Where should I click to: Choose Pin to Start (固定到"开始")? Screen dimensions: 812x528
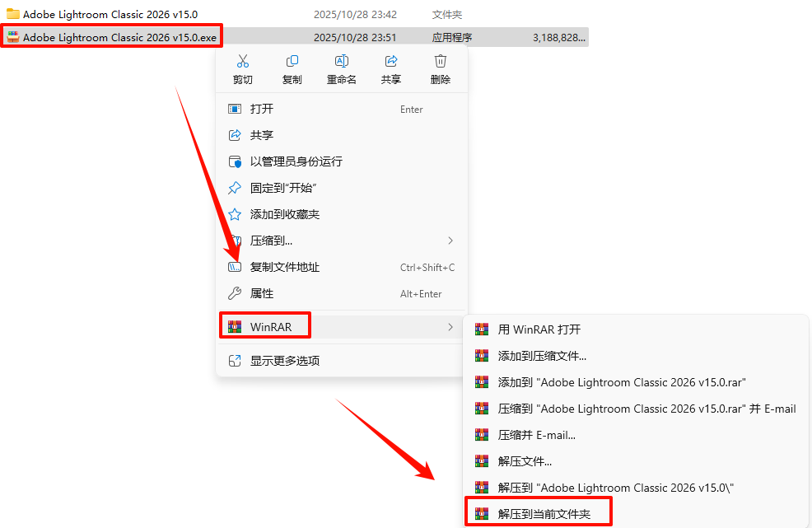pos(341,188)
